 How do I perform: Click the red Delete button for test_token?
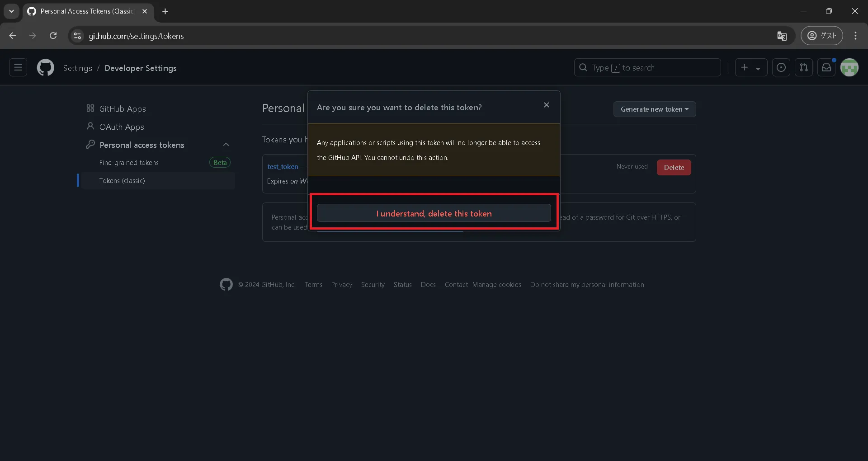tap(674, 167)
